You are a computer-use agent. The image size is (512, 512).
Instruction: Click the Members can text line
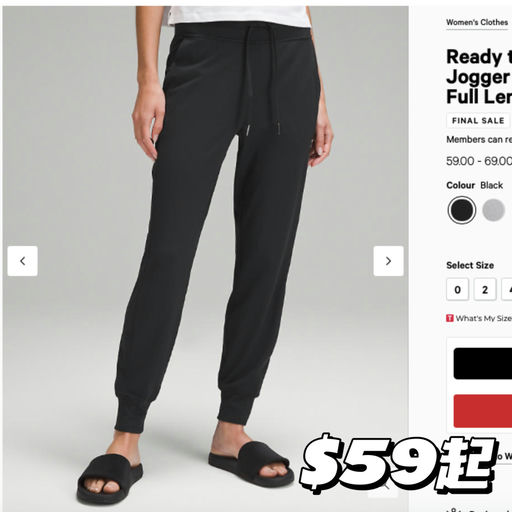click(x=479, y=139)
